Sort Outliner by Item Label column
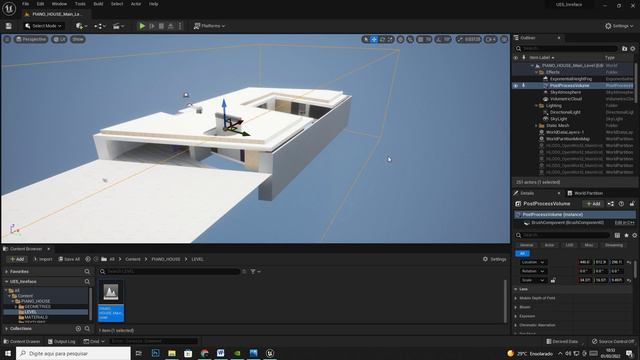 tap(542, 58)
